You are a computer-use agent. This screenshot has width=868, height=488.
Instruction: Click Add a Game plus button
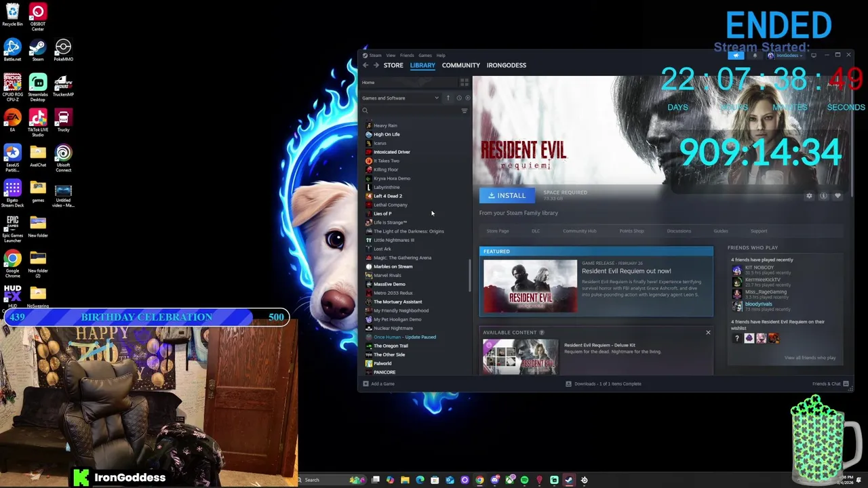click(x=378, y=384)
